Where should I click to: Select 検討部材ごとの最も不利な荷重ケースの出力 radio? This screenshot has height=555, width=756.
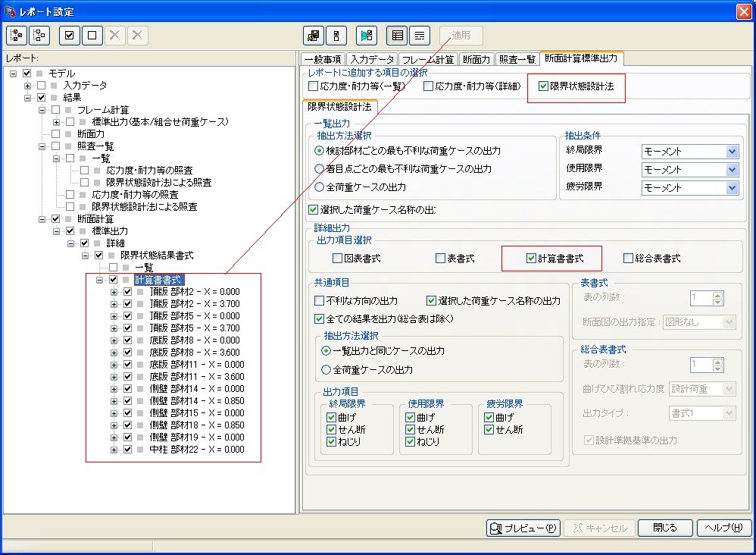click(x=319, y=151)
